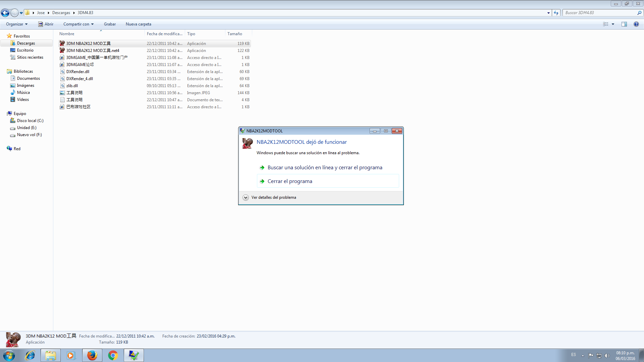The width and height of the screenshot is (644, 362).
Task: Open the Documentos library
Action: [x=29, y=78]
